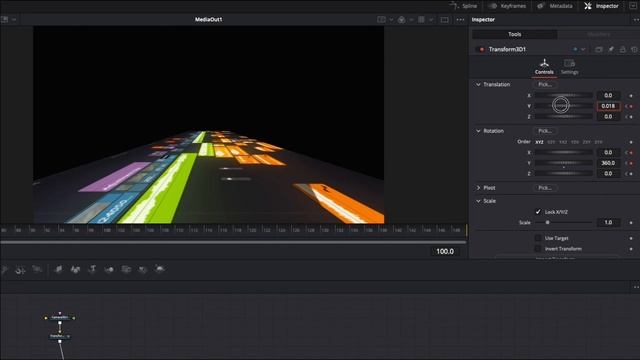Click the single viewer layout icon
The height and width of the screenshot is (360, 640).
pyautogui.click(x=444, y=20)
